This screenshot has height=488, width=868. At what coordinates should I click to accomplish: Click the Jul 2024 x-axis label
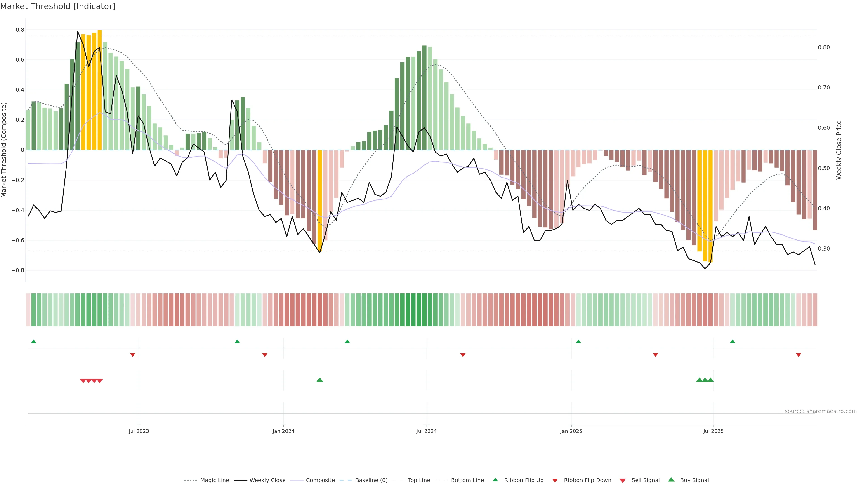(426, 431)
